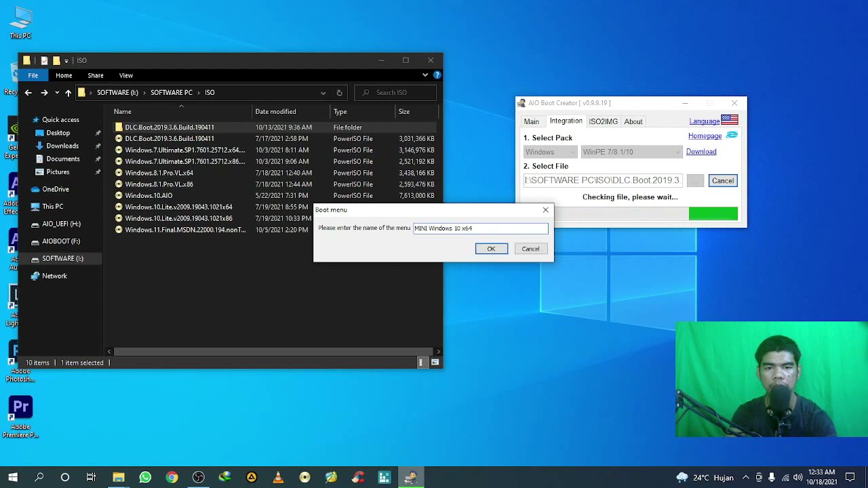This screenshot has height=488, width=868.
Task: Click the Internet Explorer homepage icon
Action: point(732,136)
